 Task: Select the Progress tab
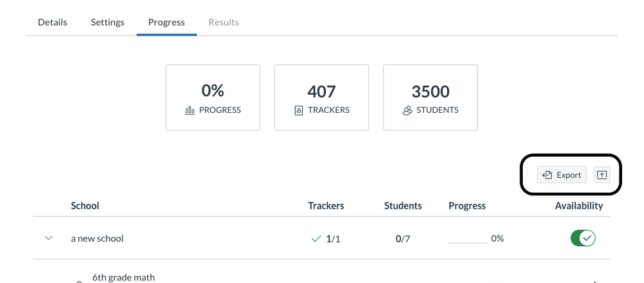click(166, 22)
